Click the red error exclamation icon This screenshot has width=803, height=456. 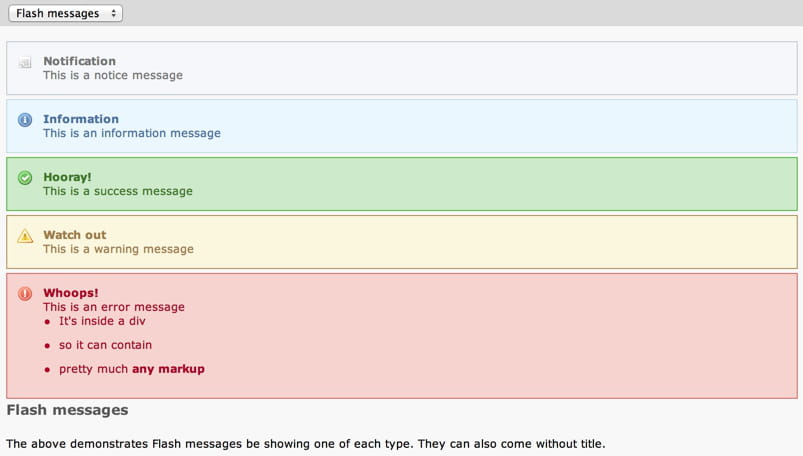(25, 294)
